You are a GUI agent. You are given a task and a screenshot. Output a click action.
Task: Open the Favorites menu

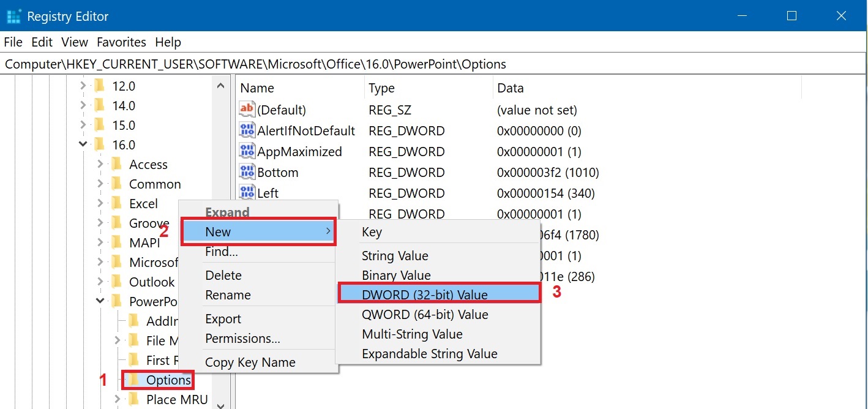coord(121,42)
